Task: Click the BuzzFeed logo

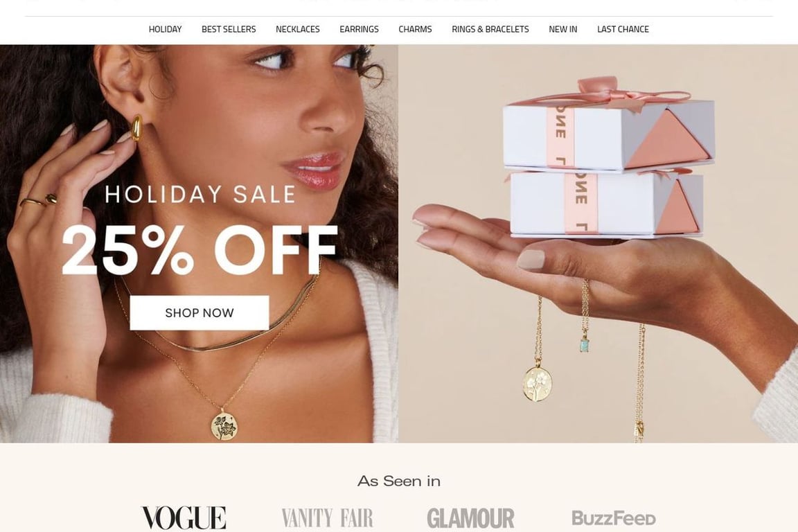Action: [614, 518]
